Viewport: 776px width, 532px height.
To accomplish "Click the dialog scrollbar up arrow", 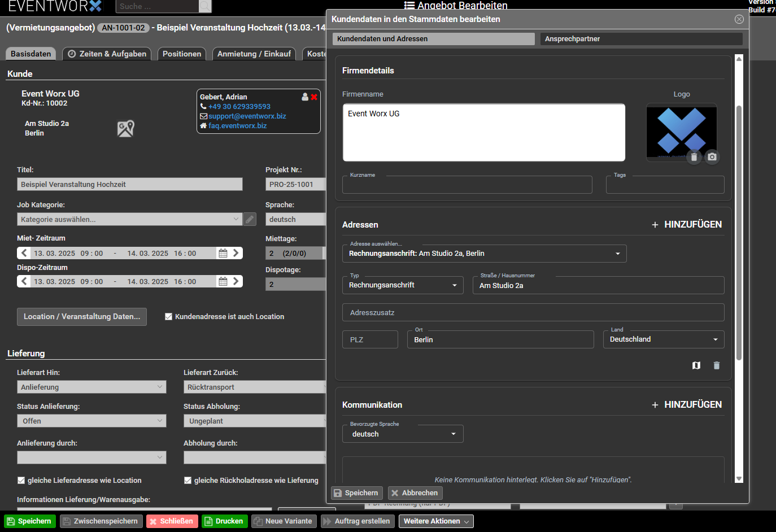I will pos(739,59).
